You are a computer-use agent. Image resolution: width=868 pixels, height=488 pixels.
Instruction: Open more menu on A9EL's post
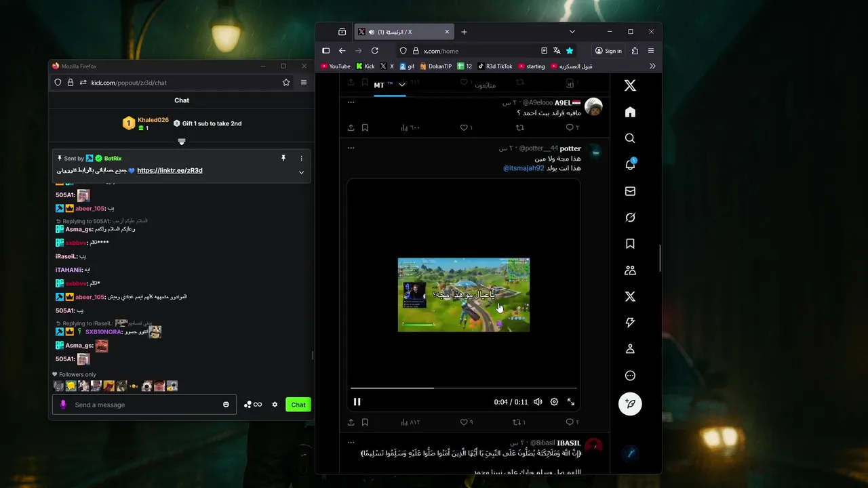(351, 102)
